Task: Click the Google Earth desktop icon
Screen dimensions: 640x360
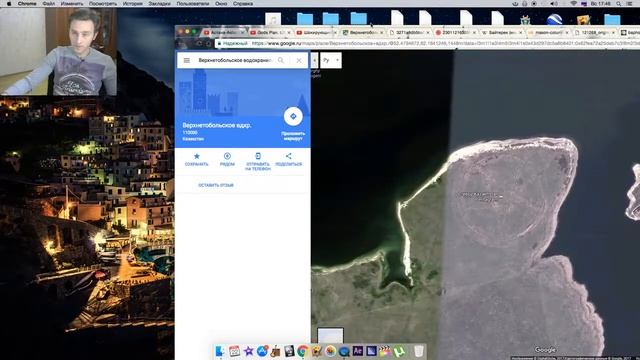Action: tap(554, 19)
